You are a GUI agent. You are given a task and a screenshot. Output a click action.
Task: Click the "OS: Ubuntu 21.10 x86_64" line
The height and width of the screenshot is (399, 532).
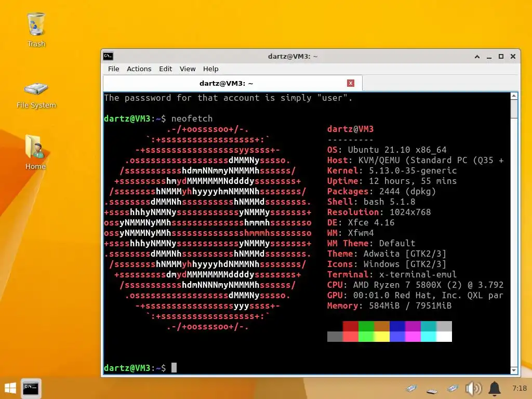tap(387, 150)
